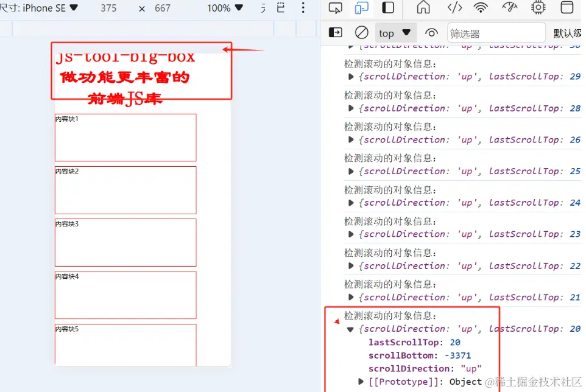Open the Network tab wifi icon

point(481,7)
